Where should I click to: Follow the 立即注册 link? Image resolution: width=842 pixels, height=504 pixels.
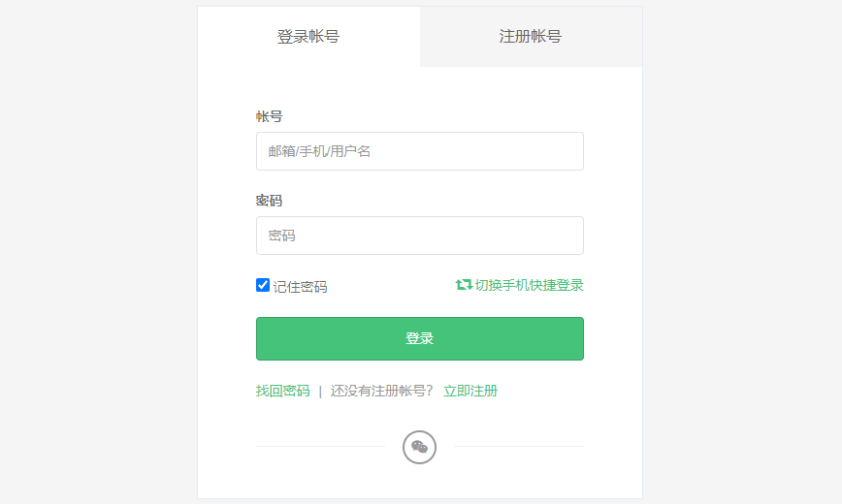tap(470, 391)
